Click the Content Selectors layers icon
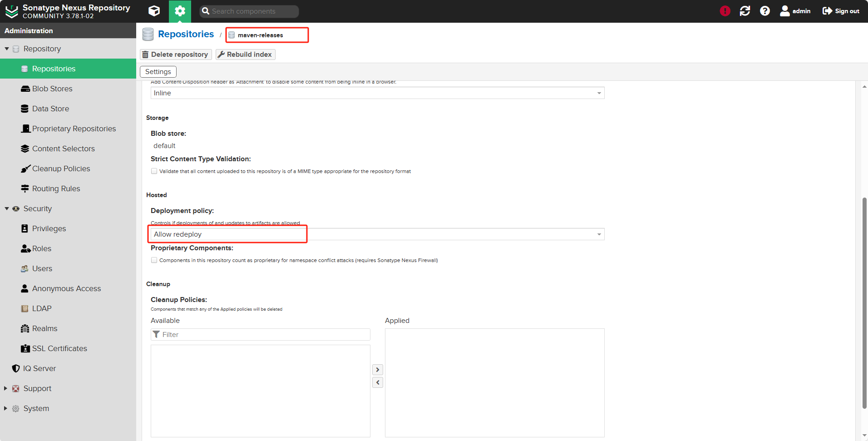 click(x=25, y=149)
